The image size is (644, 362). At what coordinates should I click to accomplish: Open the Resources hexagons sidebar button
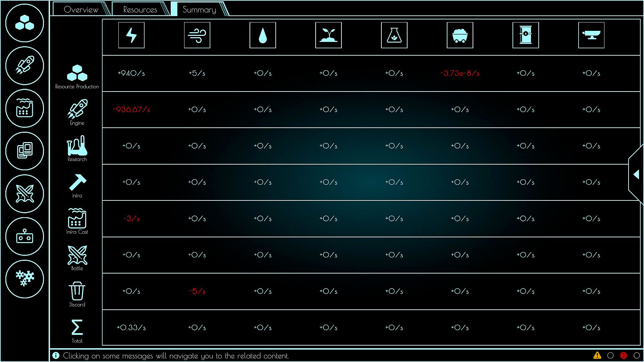(x=24, y=23)
